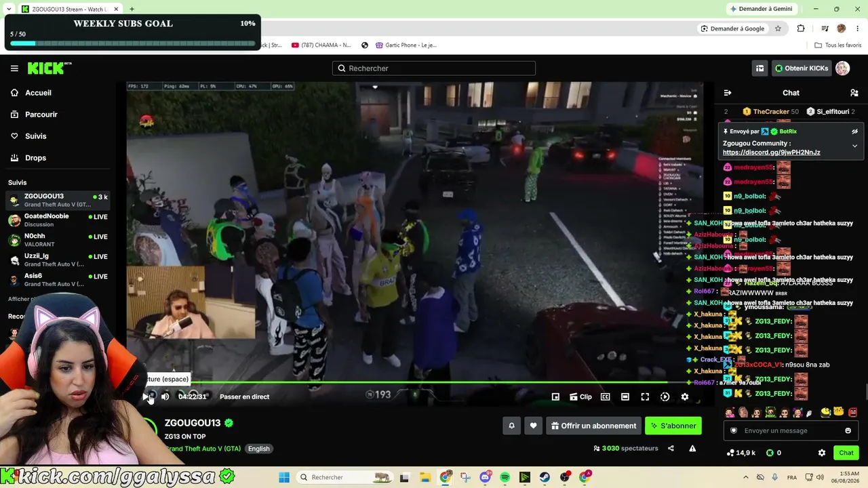Open the chat users list icon
This screenshot has height=488, width=868.
[854, 93]
